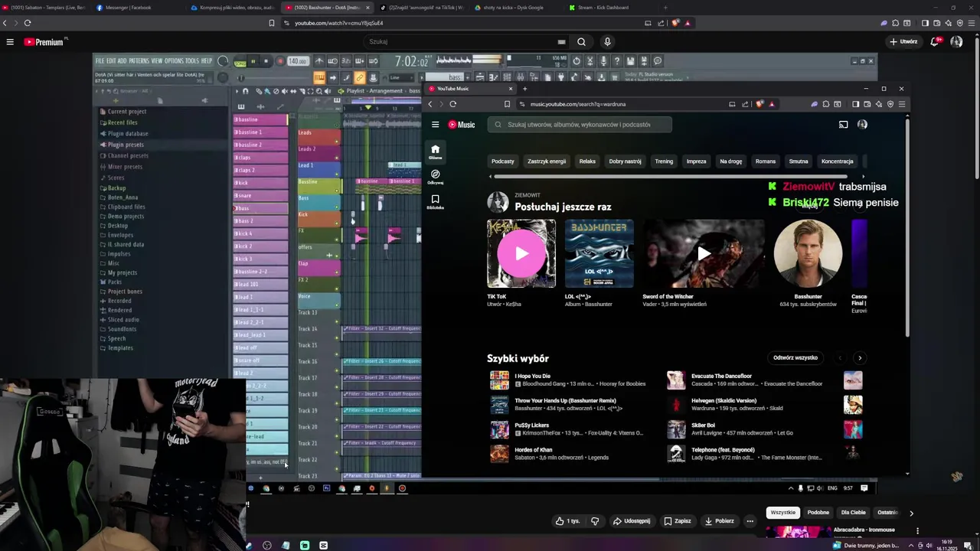The image size is (980, 551).
Task: Click the FL Studio play button
Action: pyautogui.click(x=253, y=61)
